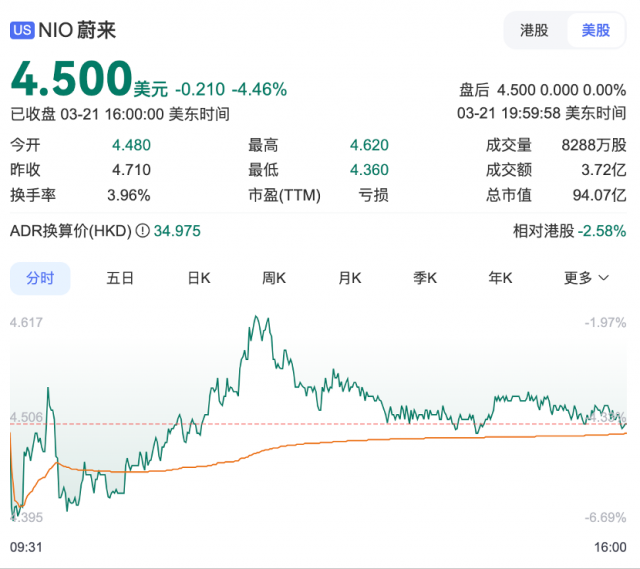Click the US market badge icon

click(22, 30)
